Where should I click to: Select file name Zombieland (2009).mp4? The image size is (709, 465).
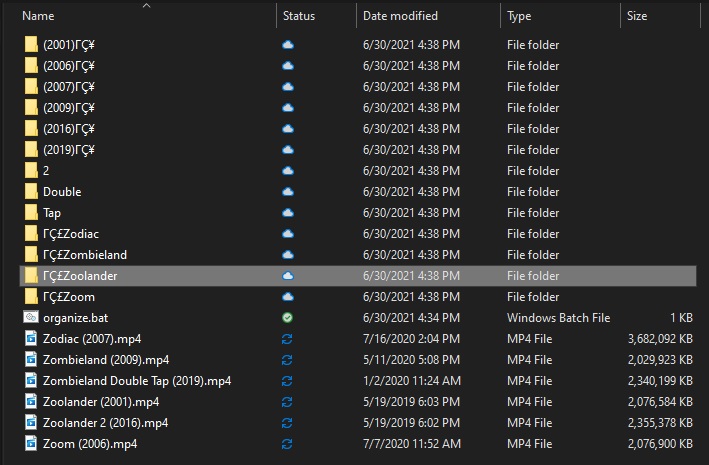(106, 360)
